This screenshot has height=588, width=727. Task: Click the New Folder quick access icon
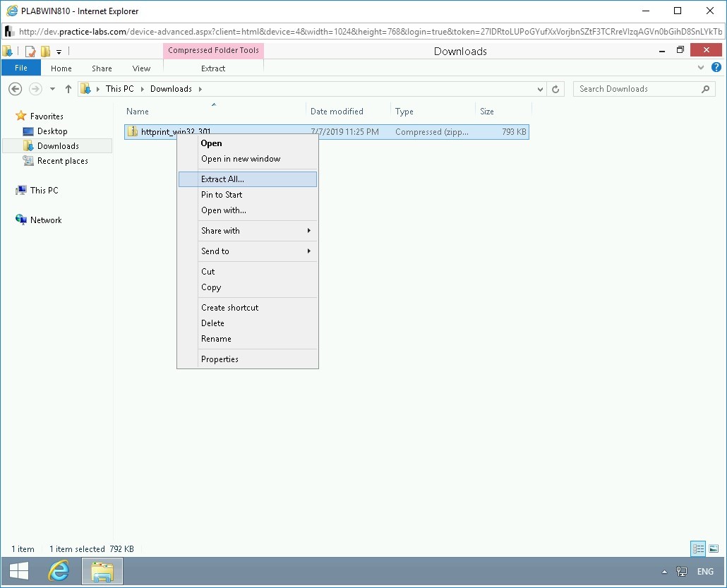click(46, 52)
